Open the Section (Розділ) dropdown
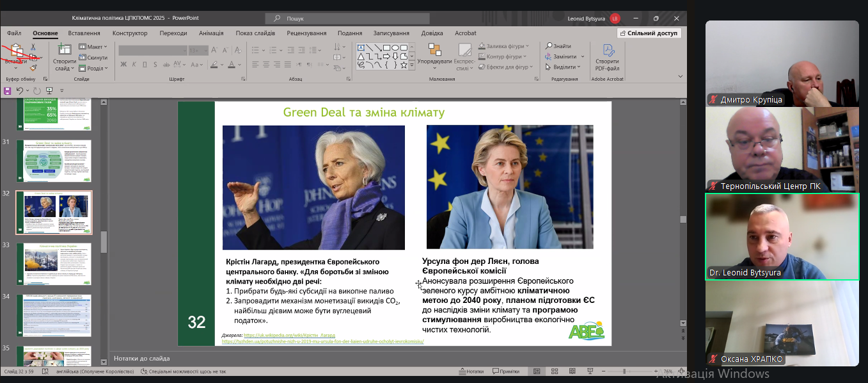This screenshot has width=868, height=383. [93, 68]
